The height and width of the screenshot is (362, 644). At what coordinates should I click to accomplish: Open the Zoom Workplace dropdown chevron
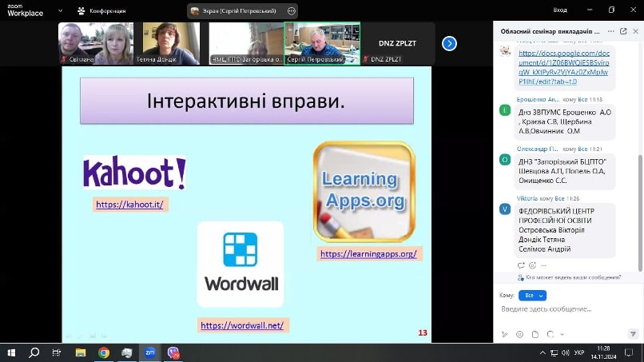61,10
